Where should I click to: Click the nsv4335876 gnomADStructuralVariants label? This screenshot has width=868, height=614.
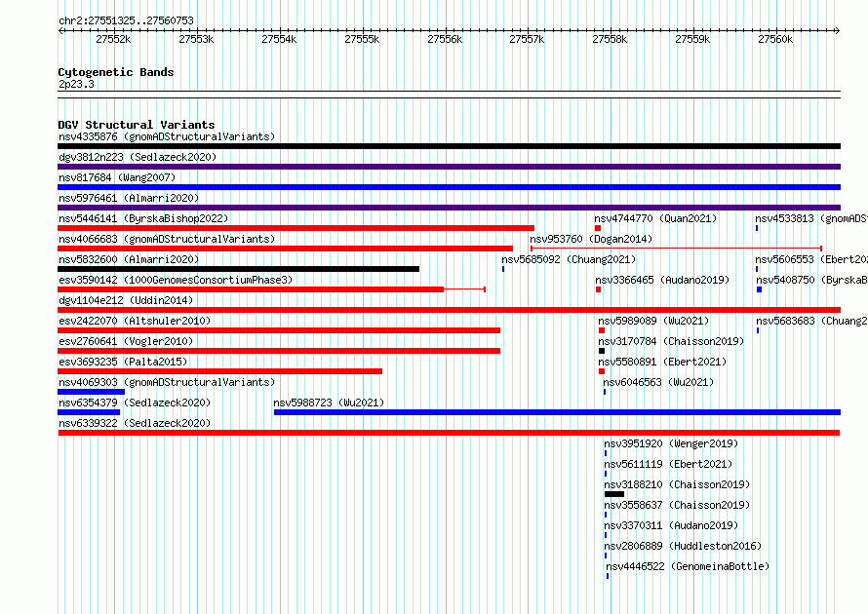[x=167, y=136]
